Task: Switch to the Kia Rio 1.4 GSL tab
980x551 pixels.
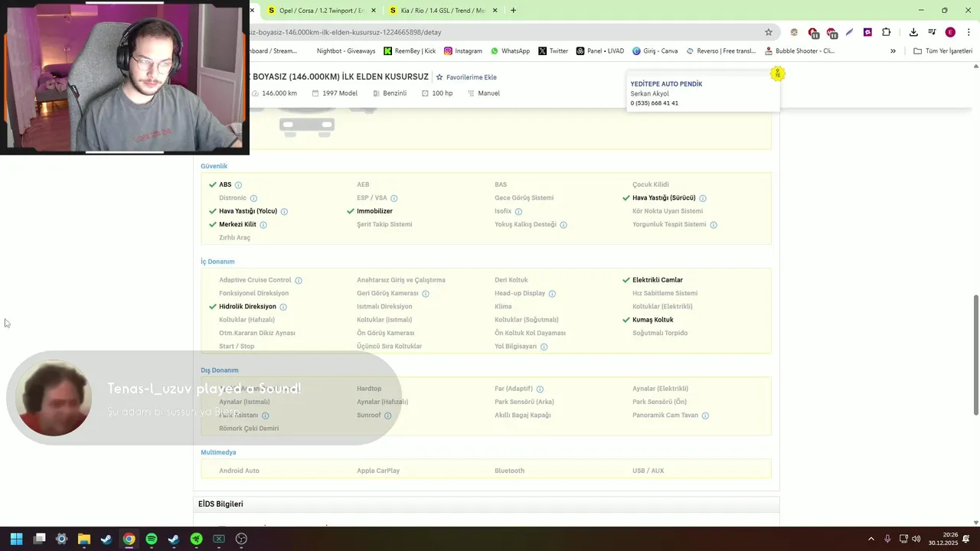Action: (x=443, y=11)
